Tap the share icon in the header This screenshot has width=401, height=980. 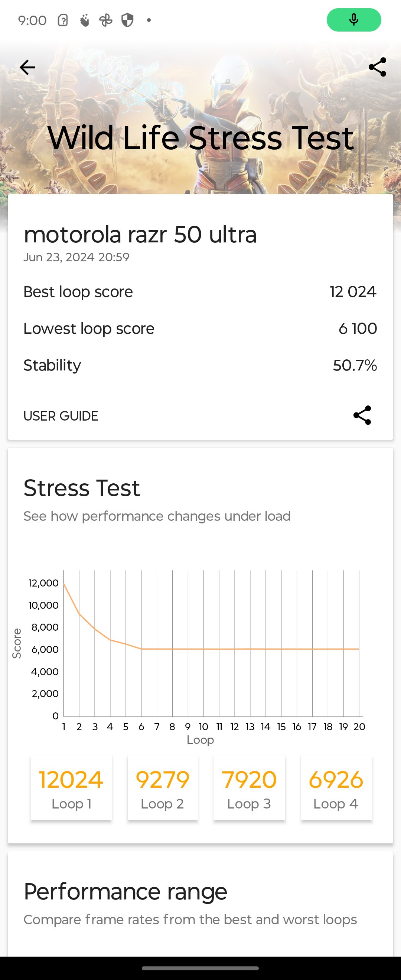click(377, 67)
